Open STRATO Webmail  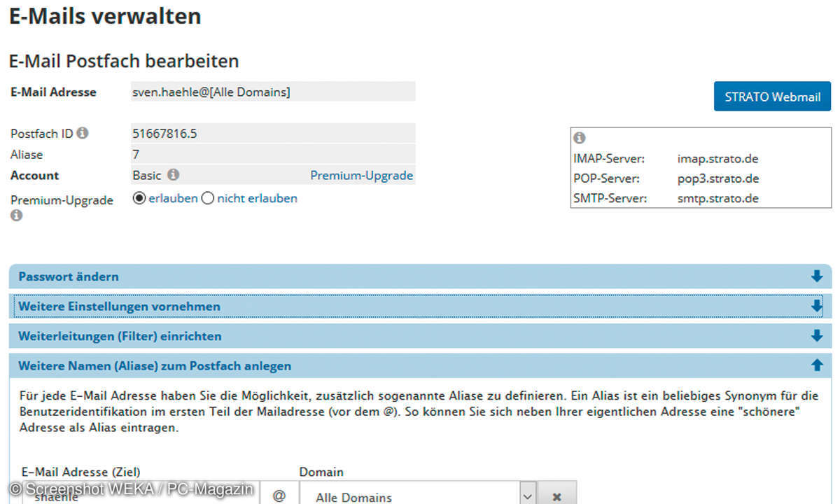click(x=772, y=97)
